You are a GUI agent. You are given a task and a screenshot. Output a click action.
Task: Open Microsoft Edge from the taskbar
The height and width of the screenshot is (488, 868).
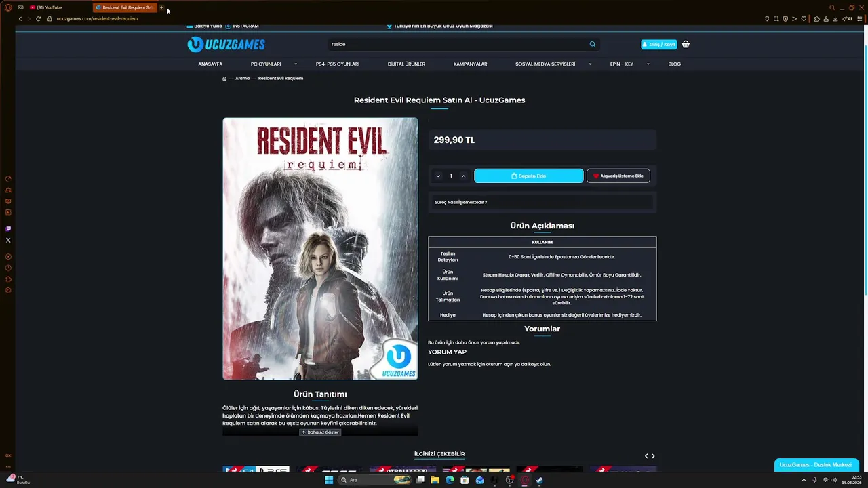450,480
